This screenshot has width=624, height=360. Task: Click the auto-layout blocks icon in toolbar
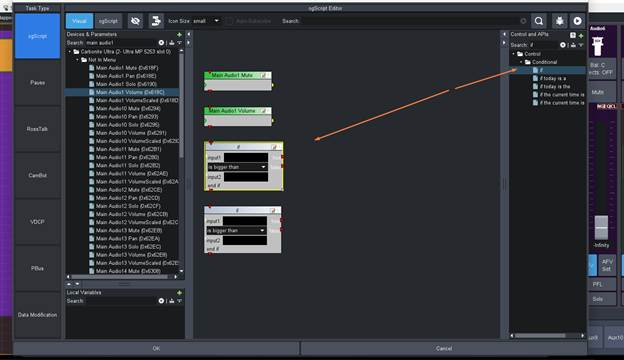[156, 21]
